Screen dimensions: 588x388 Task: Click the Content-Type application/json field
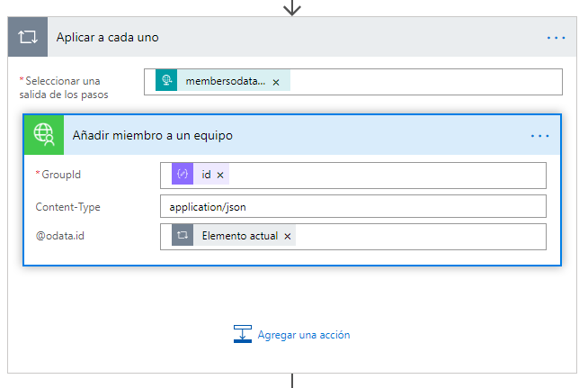(352, 206)
